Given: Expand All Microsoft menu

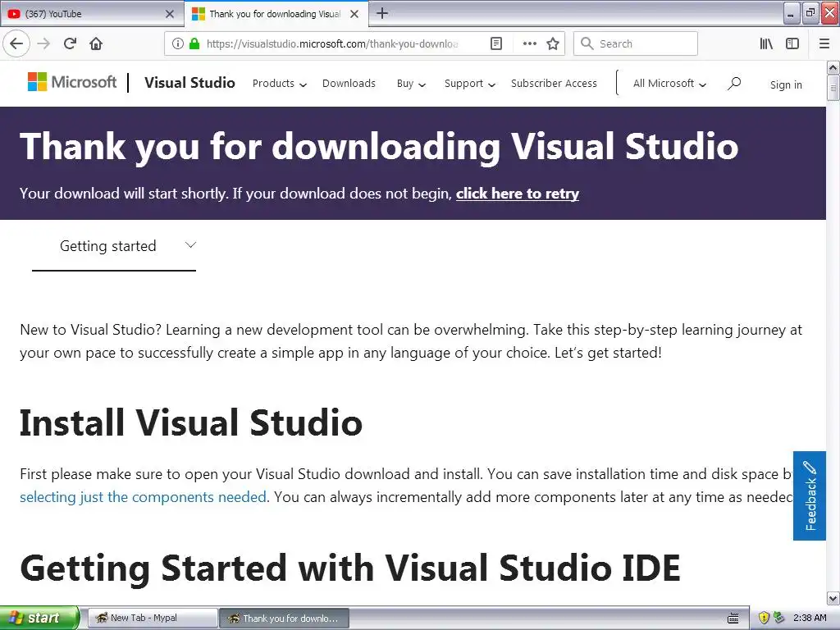Looking at the screenshot, I should pos(669,84).
